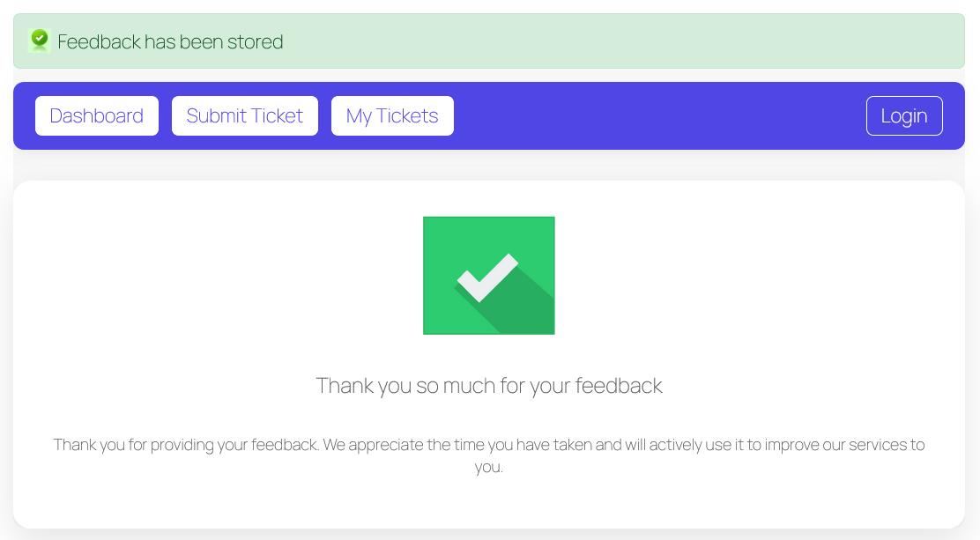Click the green success alert banner's empty area
Screen dimensions: 980x540
click(x=617, y=41)
